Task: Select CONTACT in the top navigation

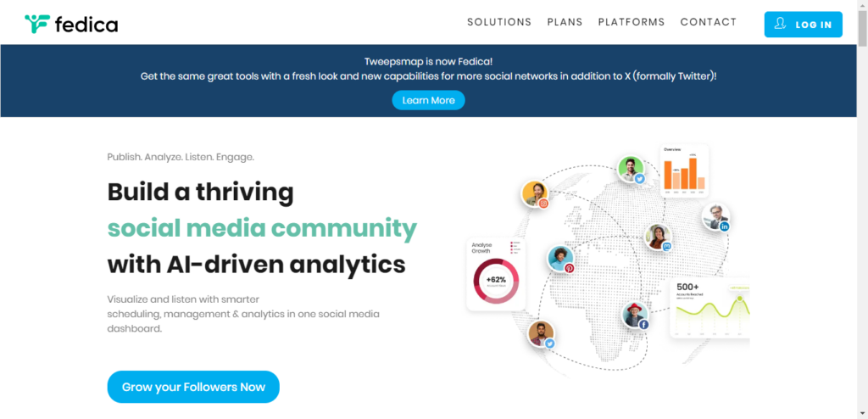Action: point(709,22)
